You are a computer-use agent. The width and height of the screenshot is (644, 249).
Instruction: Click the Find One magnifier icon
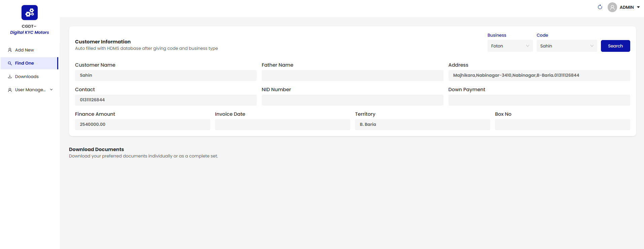10,63
